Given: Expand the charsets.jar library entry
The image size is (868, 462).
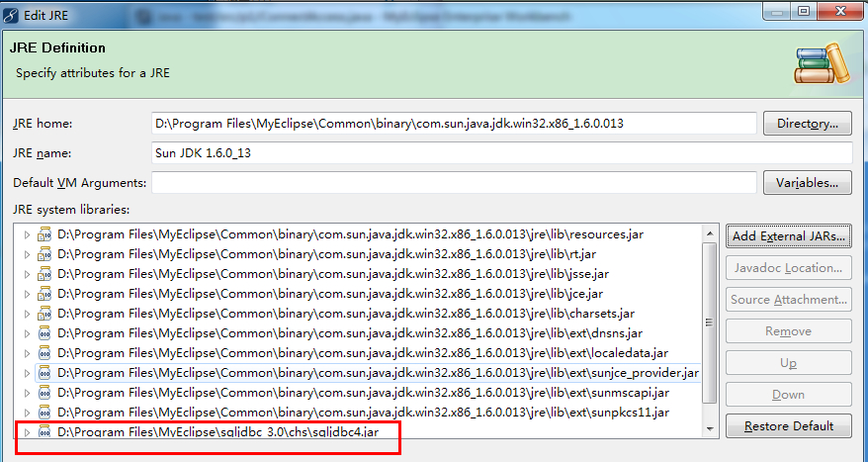Looking at the screenshot, I should (27, 314).
